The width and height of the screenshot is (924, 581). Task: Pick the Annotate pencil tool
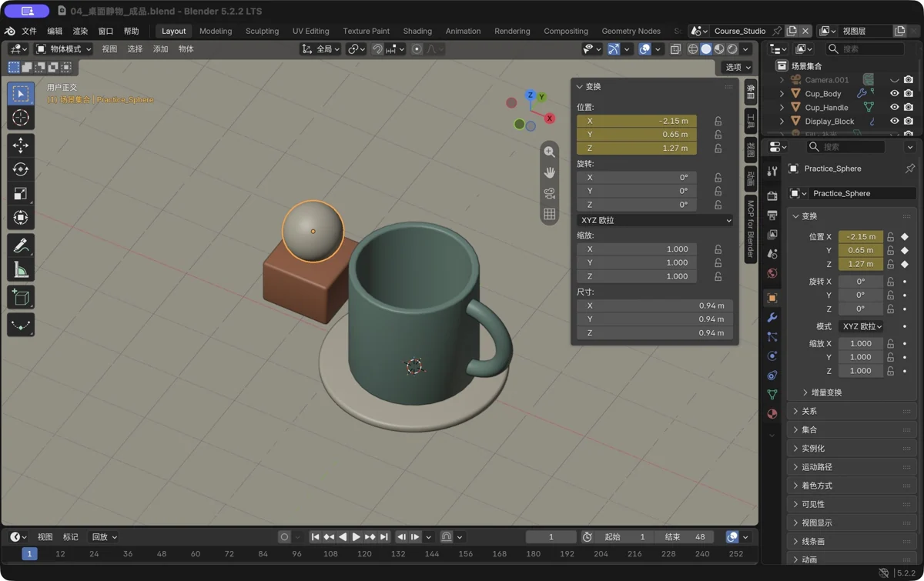coord(21,245)
